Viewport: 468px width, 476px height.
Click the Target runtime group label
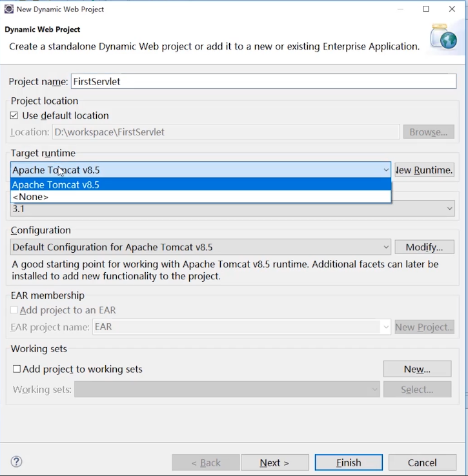point(43,153)
